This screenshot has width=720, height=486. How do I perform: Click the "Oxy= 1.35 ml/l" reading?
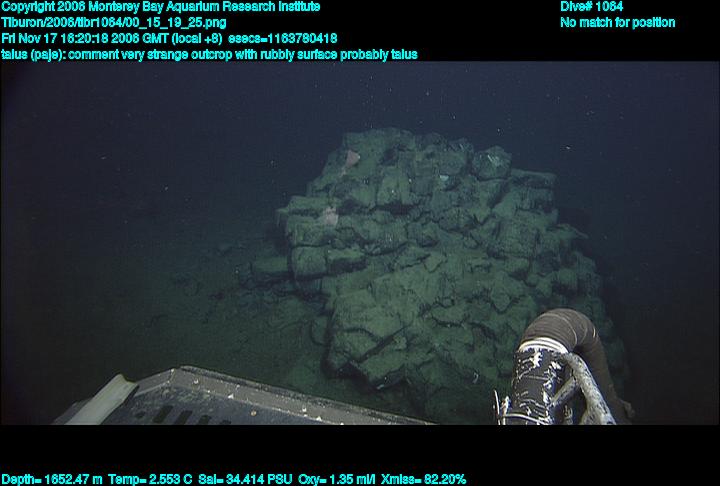click(x=337, y=479)
